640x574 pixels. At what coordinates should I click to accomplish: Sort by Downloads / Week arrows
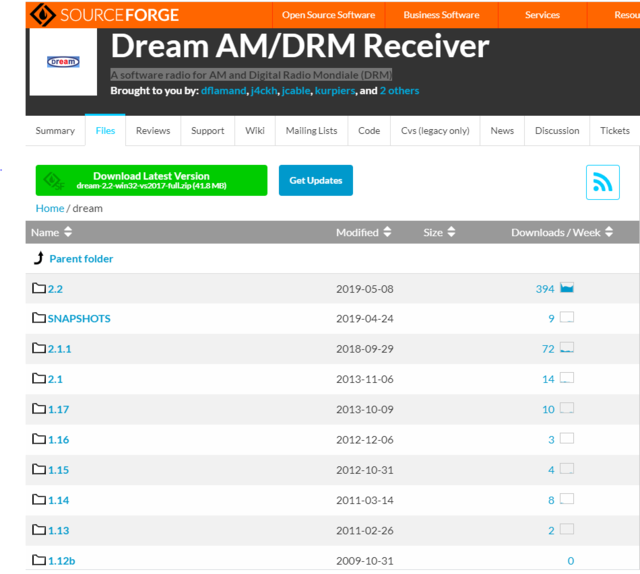609,232
